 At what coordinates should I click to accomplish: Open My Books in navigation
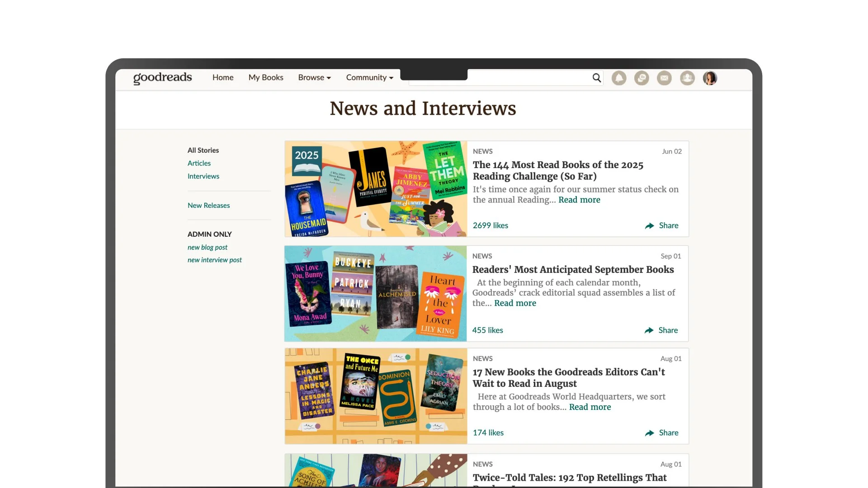[x=266, y=78]
